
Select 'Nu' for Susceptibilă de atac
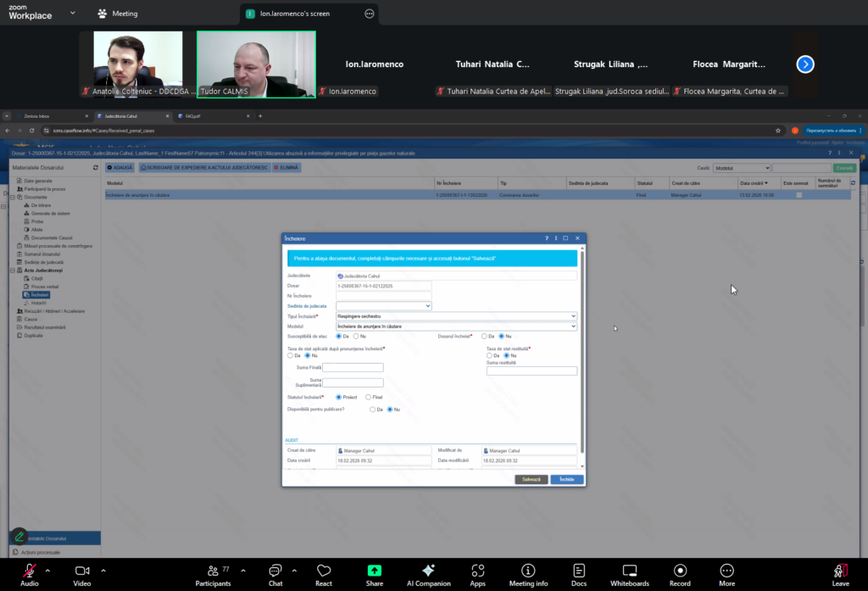355,337
